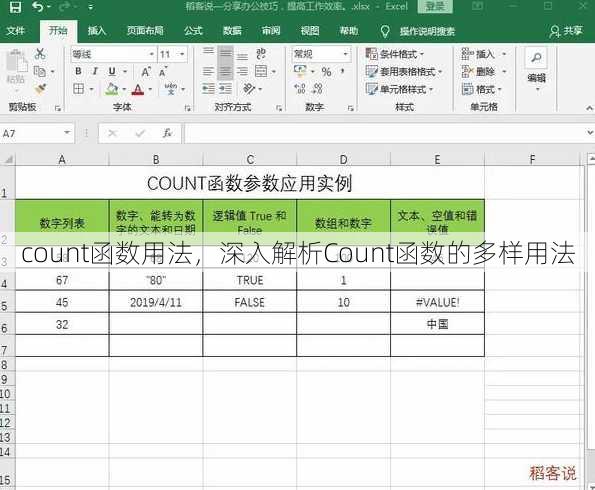
Task: Switch to the 页面布局 Page Layout tab
Action: [145, 31]
